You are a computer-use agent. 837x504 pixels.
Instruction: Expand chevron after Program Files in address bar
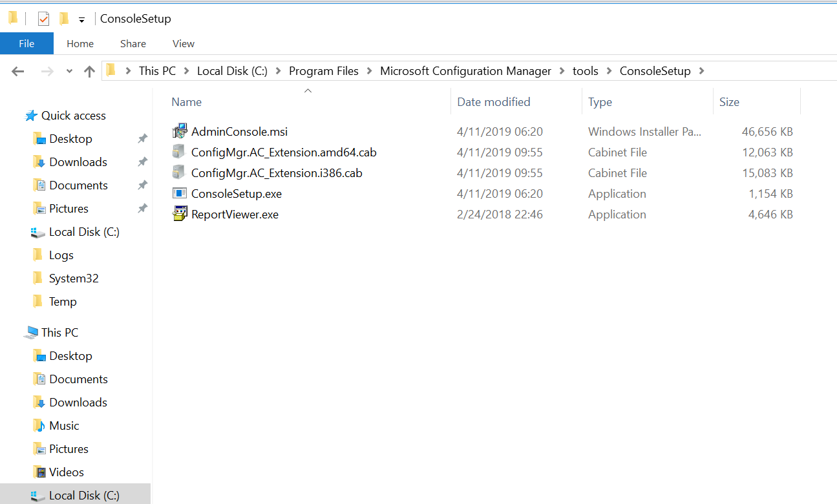click(x=370, y=71)
